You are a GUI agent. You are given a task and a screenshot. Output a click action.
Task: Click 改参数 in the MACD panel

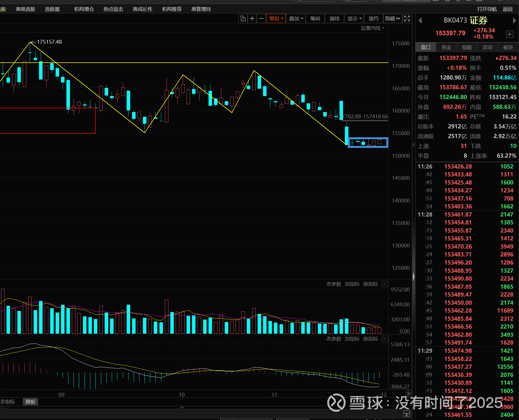[334, 339]
